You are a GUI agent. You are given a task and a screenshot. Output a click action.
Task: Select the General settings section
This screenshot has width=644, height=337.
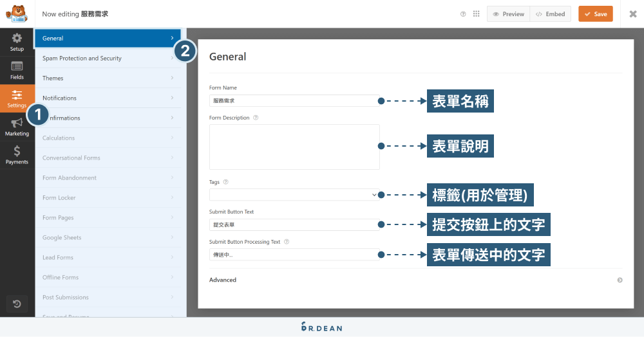[x=108, y=38]
